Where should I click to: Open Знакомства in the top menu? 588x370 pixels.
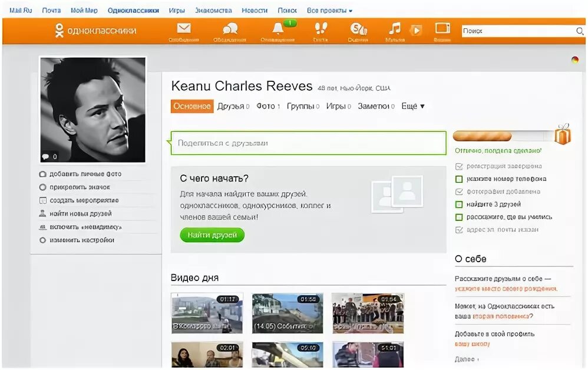tap(213, 11)
